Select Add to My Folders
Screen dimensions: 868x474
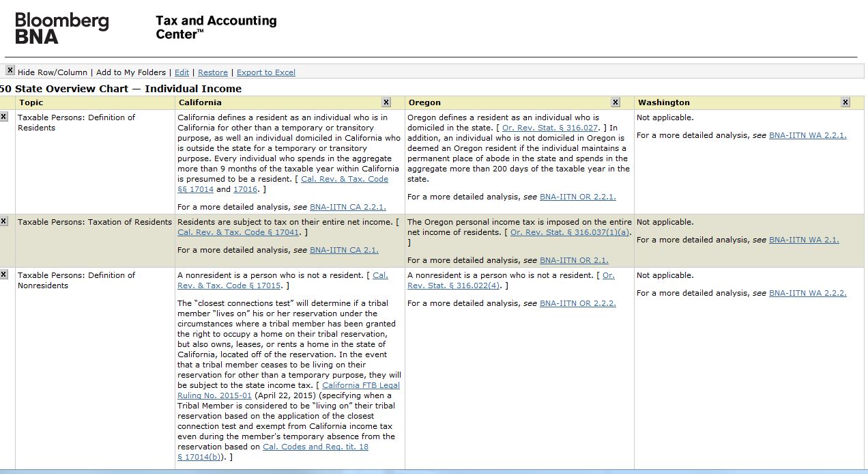130,72
